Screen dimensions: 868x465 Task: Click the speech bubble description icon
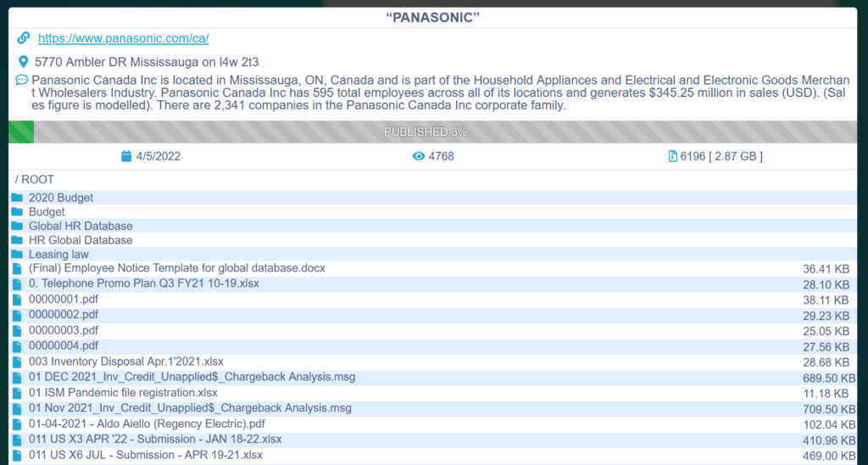(x=21, y=80)
